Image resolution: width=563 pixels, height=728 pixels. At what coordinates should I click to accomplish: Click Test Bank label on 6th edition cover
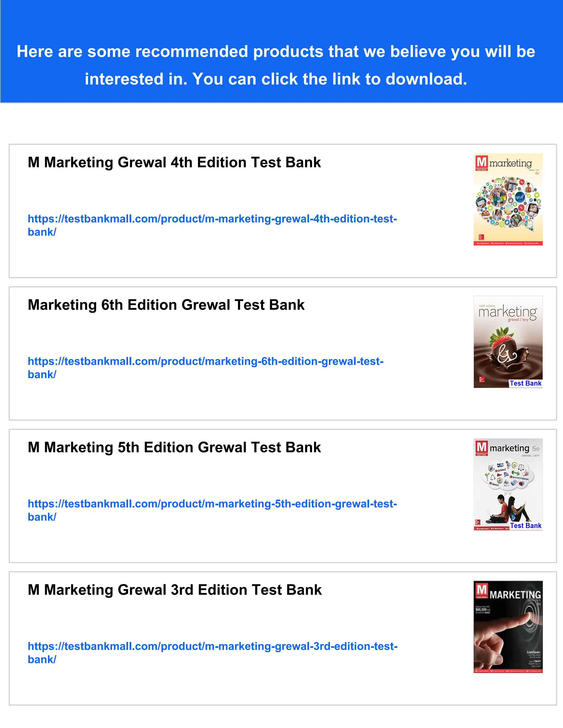tap(525, 383)
